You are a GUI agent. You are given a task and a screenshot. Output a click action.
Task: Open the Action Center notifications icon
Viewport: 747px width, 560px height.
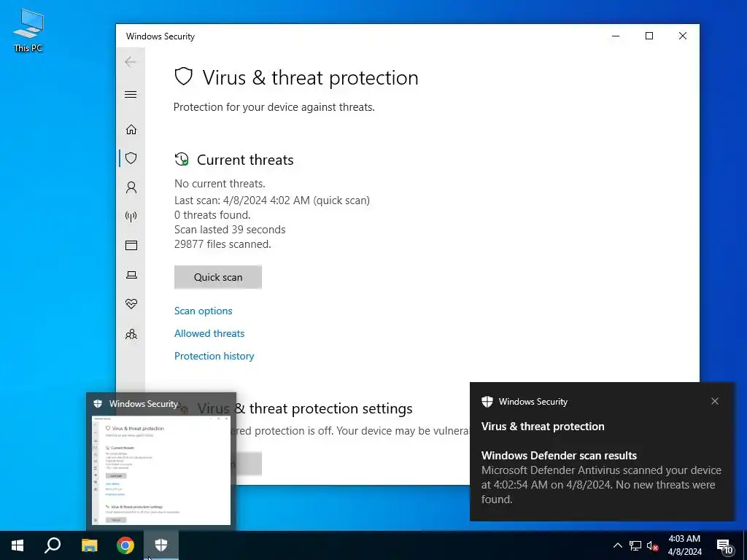coord(725,546)
